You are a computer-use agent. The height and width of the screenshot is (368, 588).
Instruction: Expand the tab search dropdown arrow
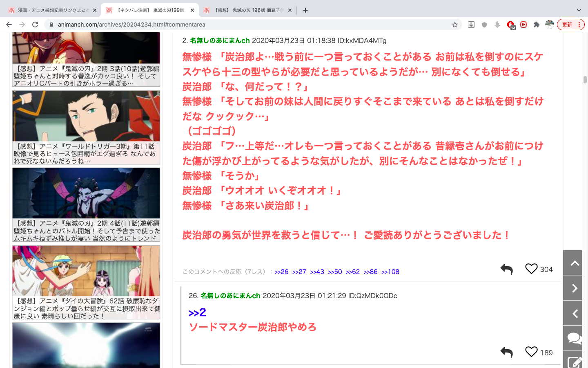coord(579,10)
